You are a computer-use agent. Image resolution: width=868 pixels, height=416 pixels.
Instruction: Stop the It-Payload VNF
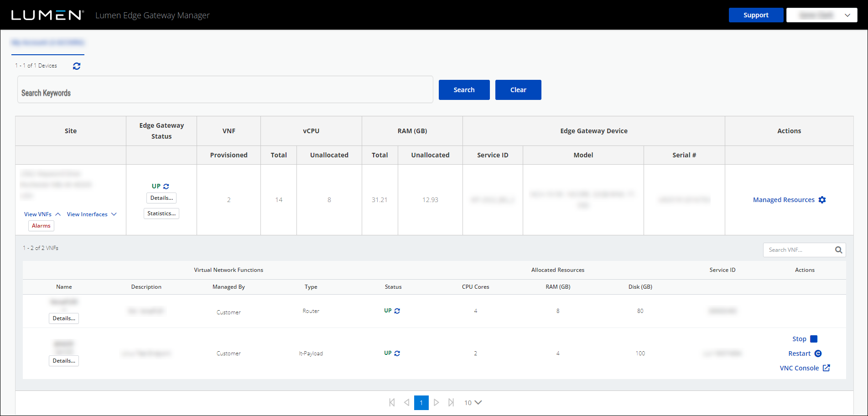click(x=799, y=338)
